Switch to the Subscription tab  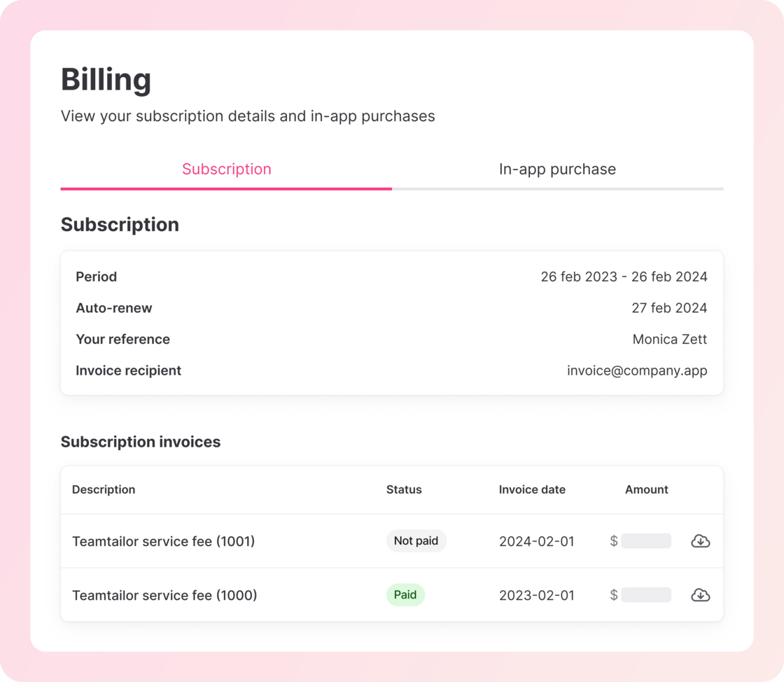pos(227,169)
